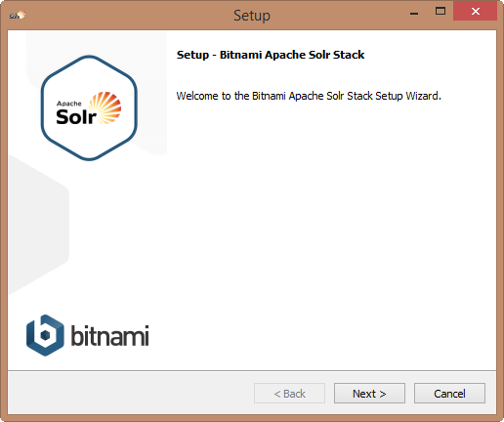Click the bitnami wordmark text
This screenshot has height=422, width=504.
110,335
